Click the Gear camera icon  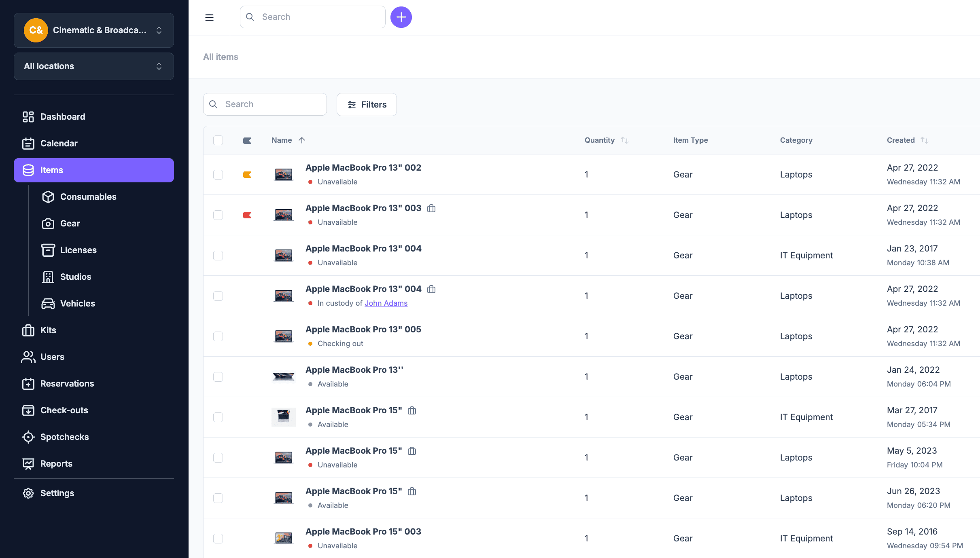(x=48, y=224)
